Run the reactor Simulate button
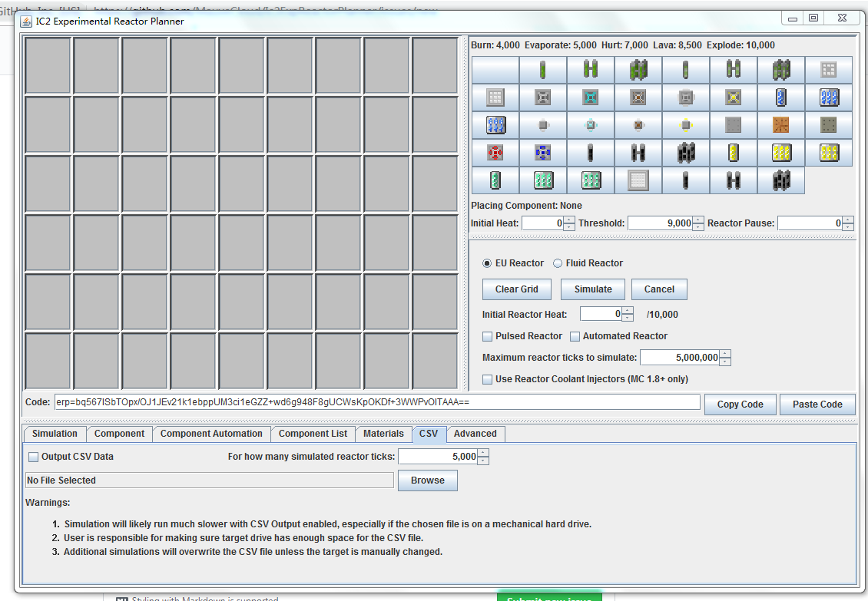 [592, 289]
